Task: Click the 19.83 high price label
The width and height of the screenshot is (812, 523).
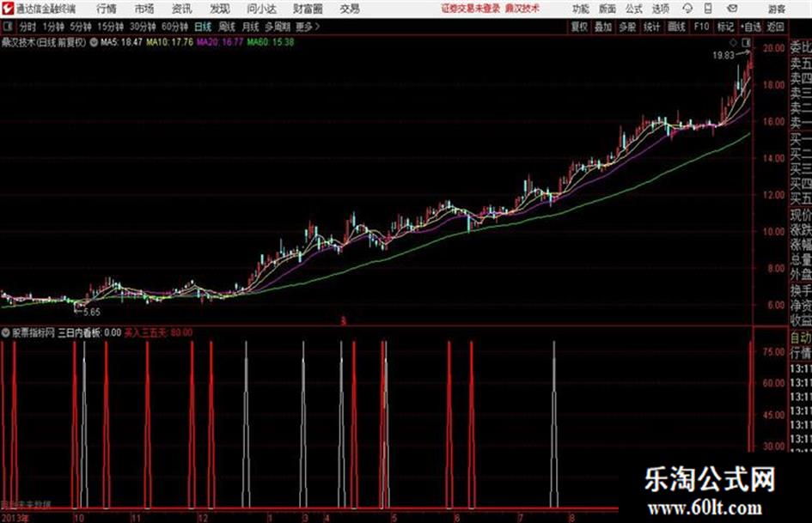Action: (723, 56)
